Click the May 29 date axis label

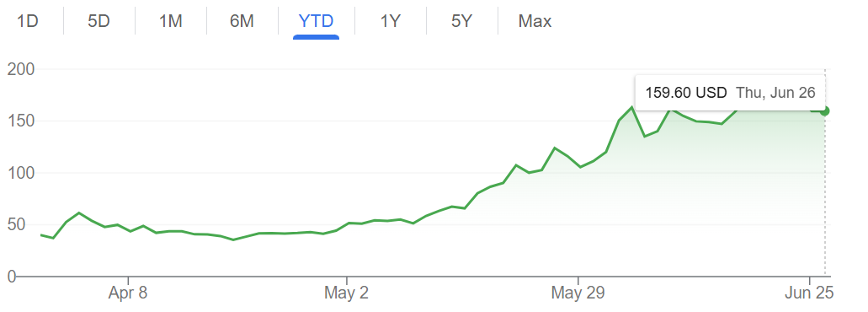(578, 292)
